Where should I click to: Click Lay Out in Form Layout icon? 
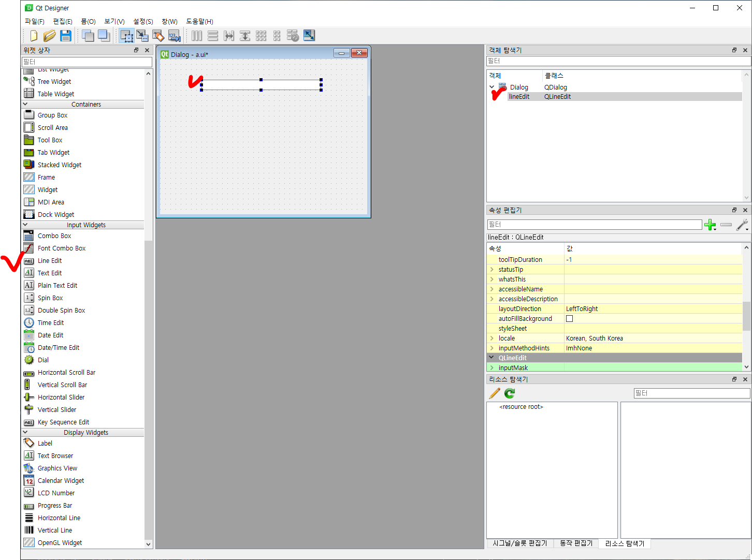(277, 36)
